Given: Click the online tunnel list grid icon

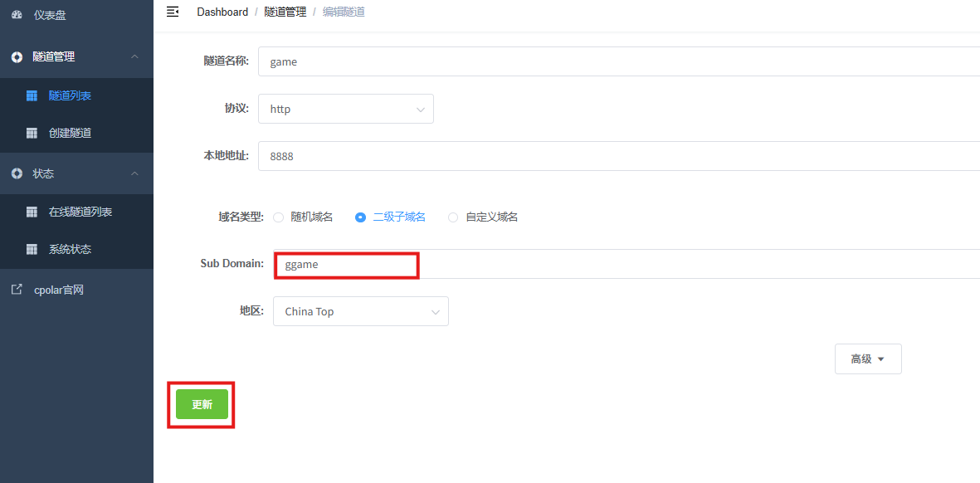Looking at the screenshot, I should (32, 212).
